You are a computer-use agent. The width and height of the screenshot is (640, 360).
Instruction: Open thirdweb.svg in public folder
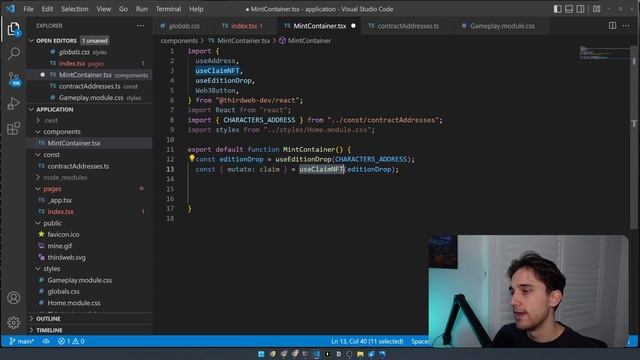pyautogui.click(x=67, y=258)
